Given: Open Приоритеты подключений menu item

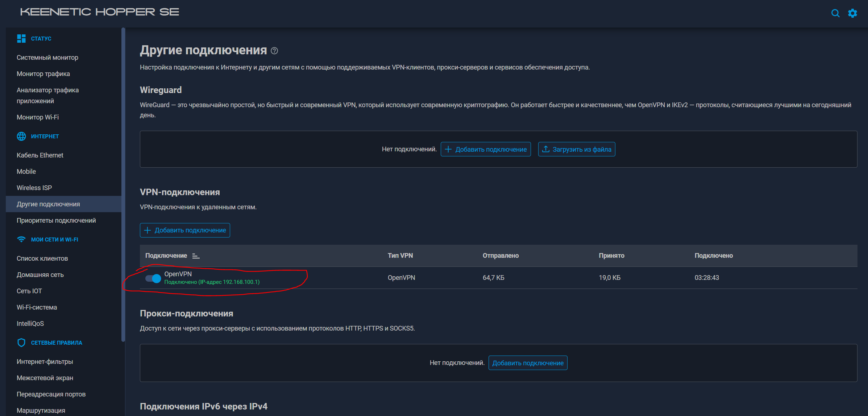Looking at the screenshot, I should [x=56, y=220].
